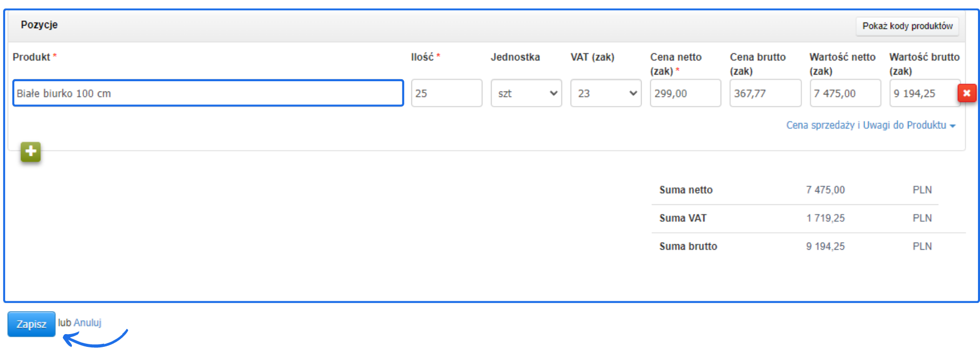Click the Ilość column label

[x=423, y=57]
